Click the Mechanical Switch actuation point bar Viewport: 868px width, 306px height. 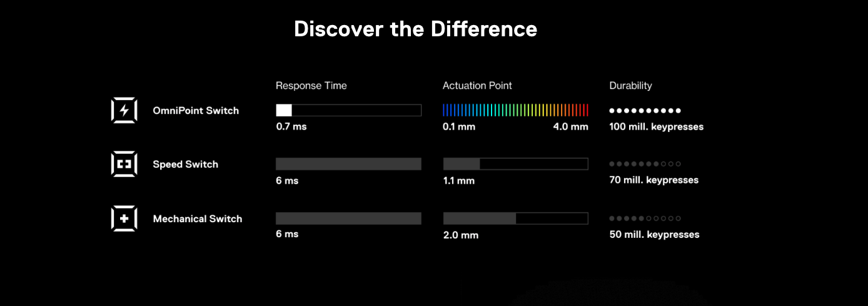click(516, 218)
